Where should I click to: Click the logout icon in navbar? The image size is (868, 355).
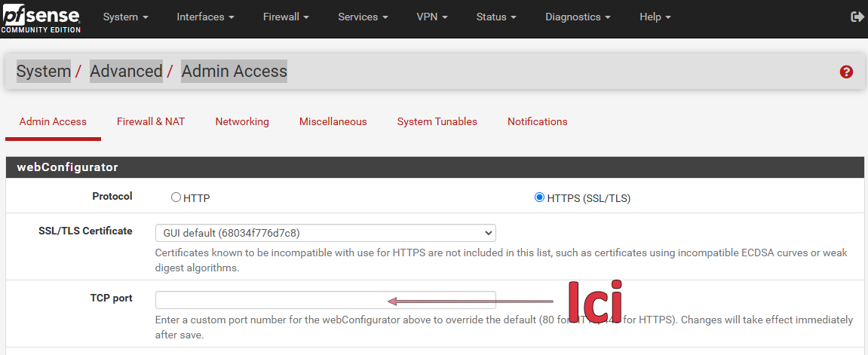(857, 17)
